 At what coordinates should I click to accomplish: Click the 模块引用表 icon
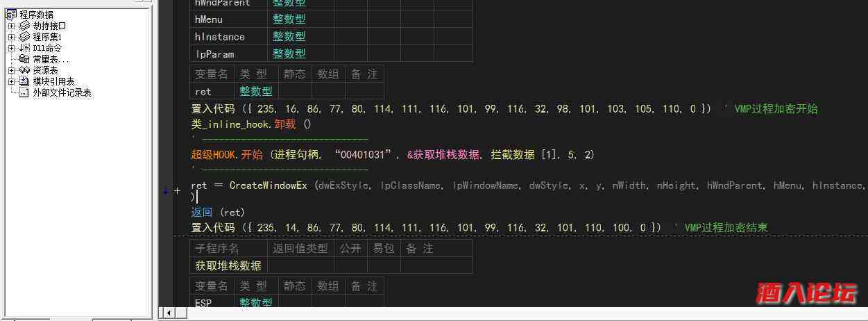25,81
